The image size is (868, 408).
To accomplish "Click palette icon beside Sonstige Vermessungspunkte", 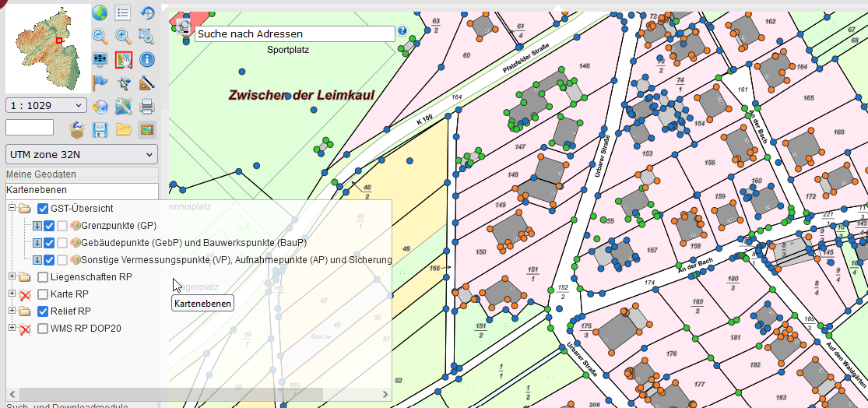I will click(x=76, y=260).
